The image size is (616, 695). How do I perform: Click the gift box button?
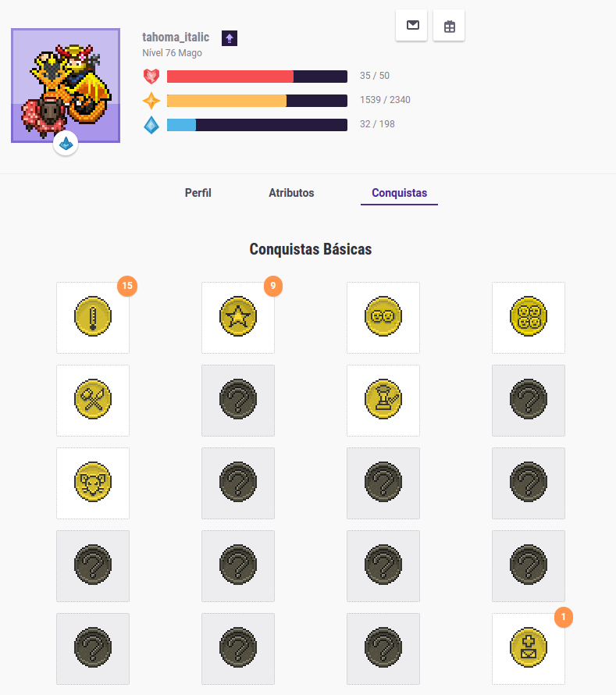pyautogui.click(x=449, y=26)
